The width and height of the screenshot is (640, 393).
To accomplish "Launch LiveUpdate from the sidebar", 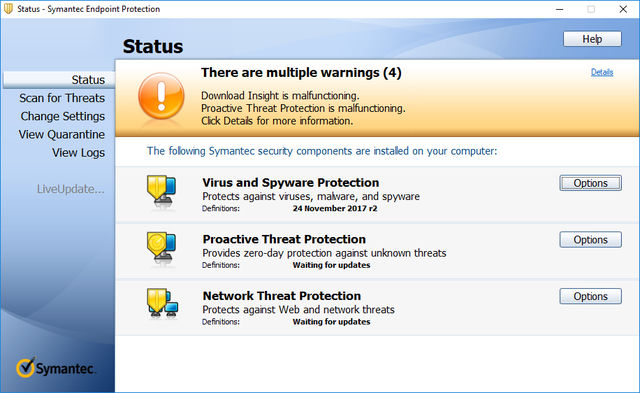I will pos(71,189).
